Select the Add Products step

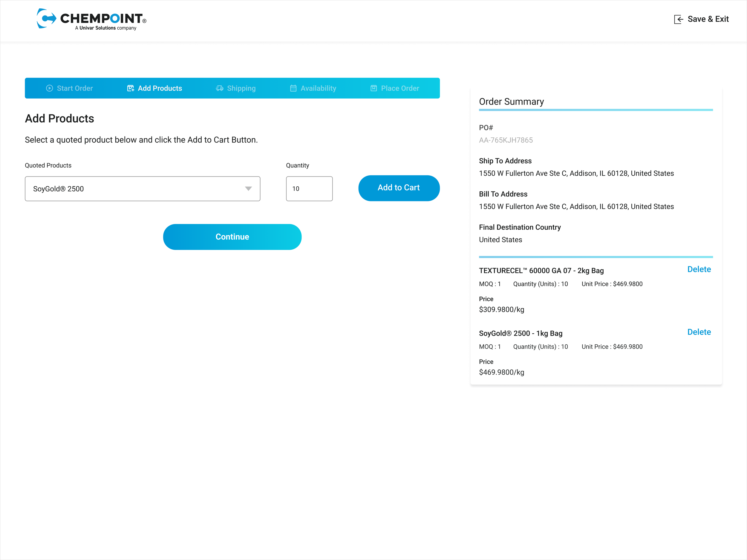pos(155,88)
